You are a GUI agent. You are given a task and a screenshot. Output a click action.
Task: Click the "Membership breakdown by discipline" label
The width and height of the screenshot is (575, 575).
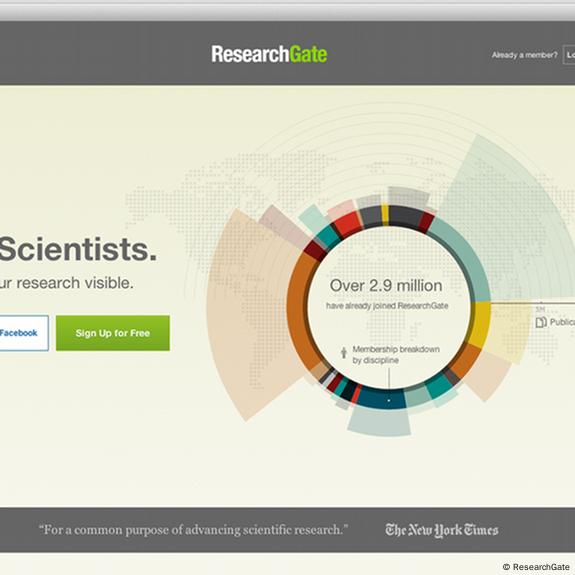(396, 355)
